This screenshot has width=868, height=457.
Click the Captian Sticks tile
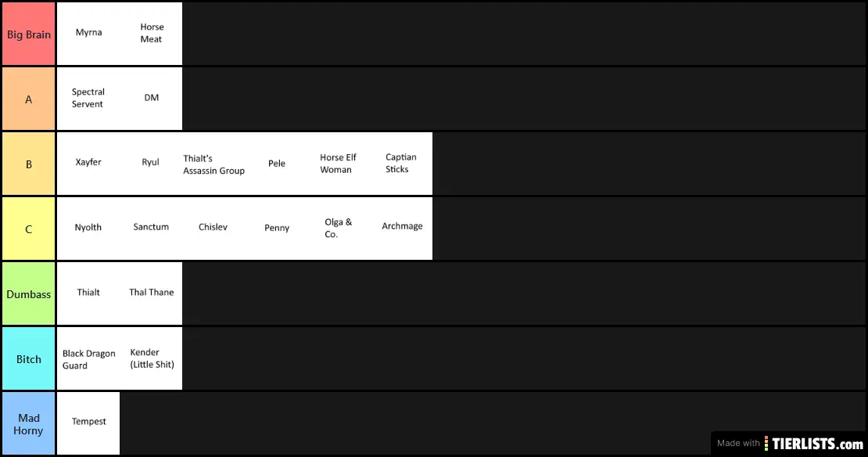click(x=401, y=164)
